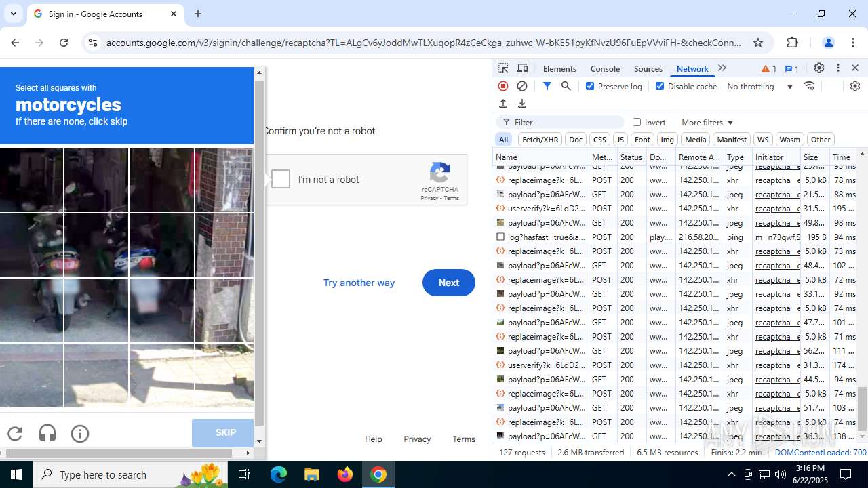This screenshot has height=488, width=868.
Task: Filter requests by Fetch/XHR
Action: tap(540, 140)
